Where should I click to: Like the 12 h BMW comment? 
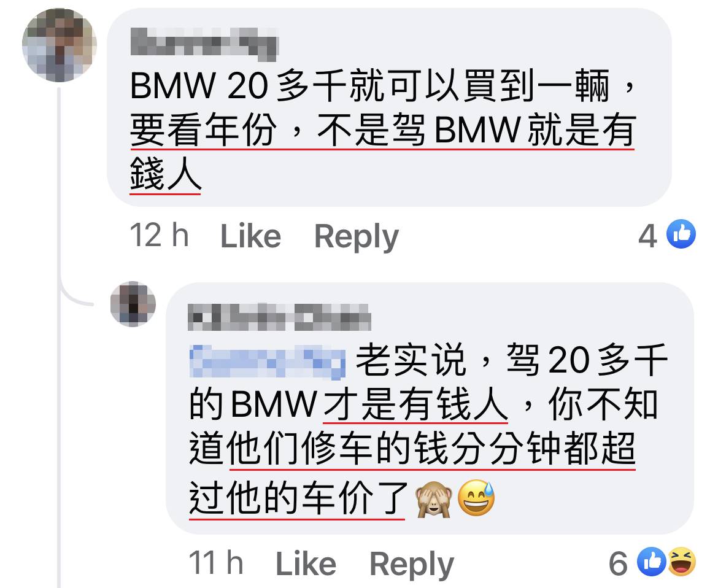pos(250,236)
